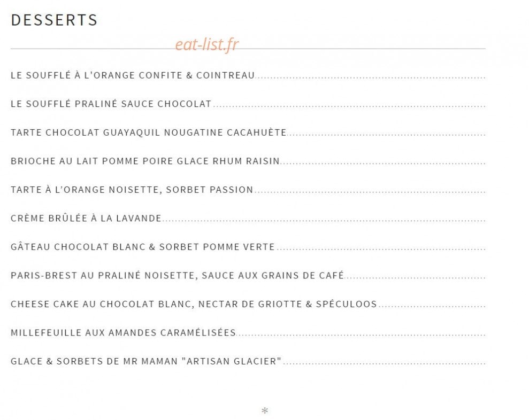Click the asterisk symbol at page bottom

pyautogui.click(x=265, y=410)
